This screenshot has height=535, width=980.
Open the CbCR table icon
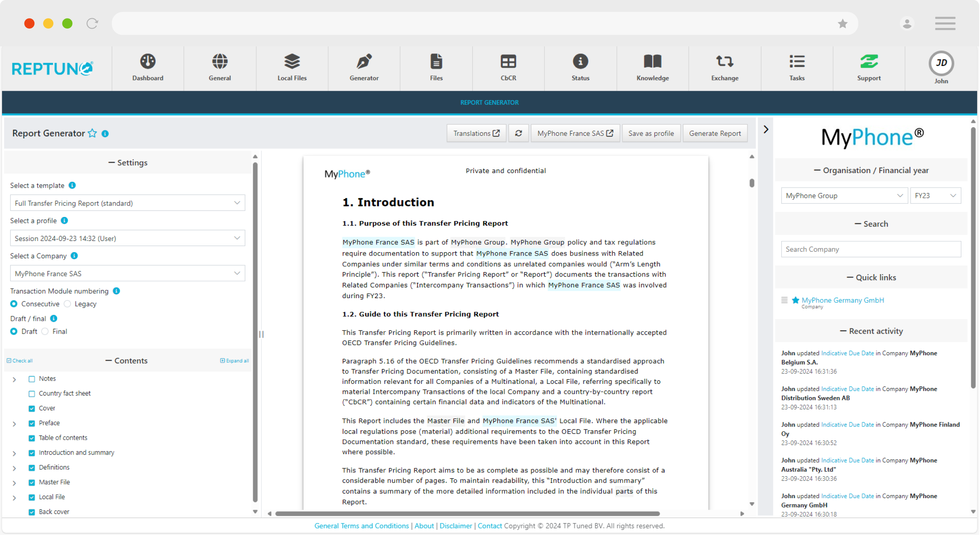point(508,62)
